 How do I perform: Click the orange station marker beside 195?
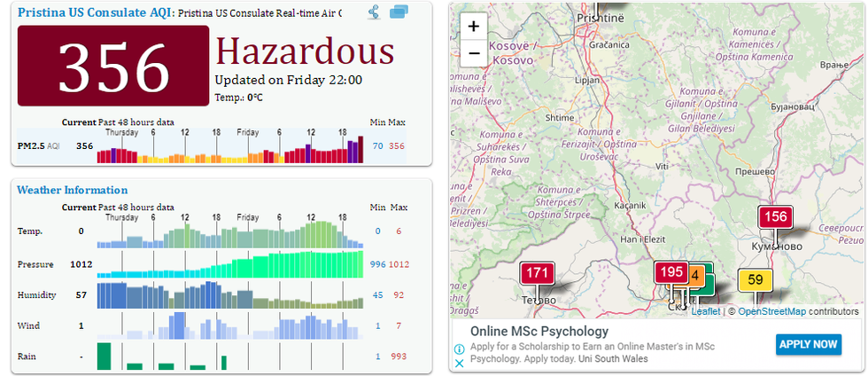click(x=696, y=275)
